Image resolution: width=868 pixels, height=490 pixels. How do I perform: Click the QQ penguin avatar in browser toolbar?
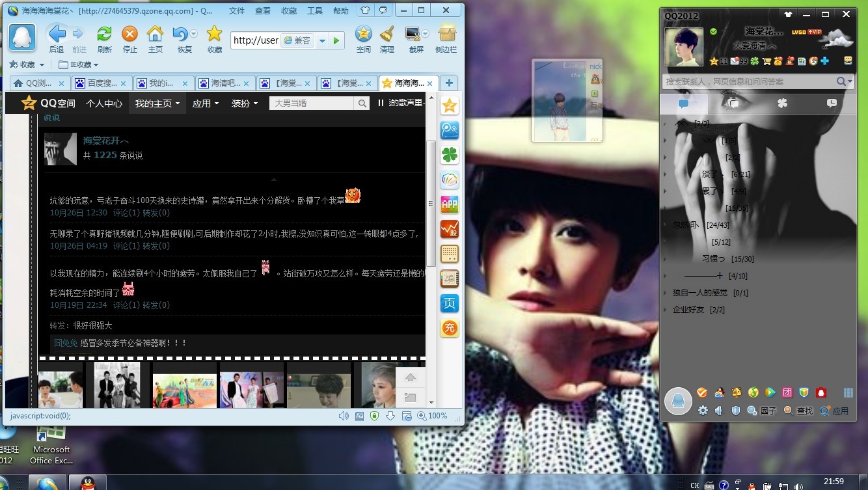pos(22,37)
